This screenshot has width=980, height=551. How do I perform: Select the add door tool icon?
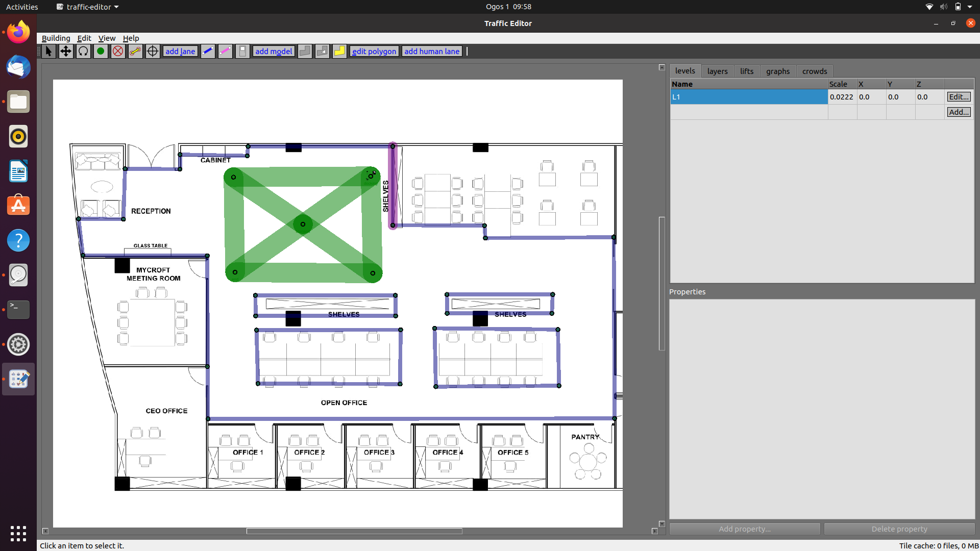[x=242, y=51]
